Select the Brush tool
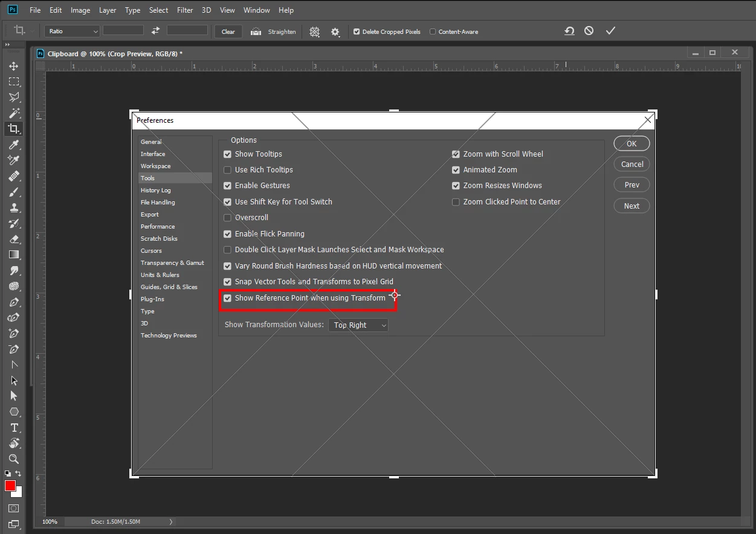The height and width of the screenshot is (534, 756). click(13, 192)
